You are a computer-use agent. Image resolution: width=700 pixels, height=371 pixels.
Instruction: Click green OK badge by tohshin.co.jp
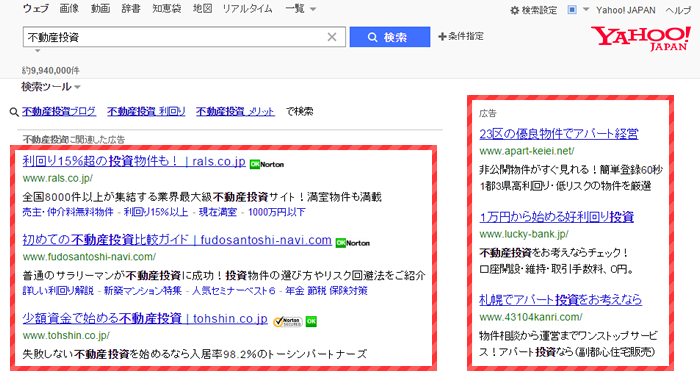tap(311, 321)
